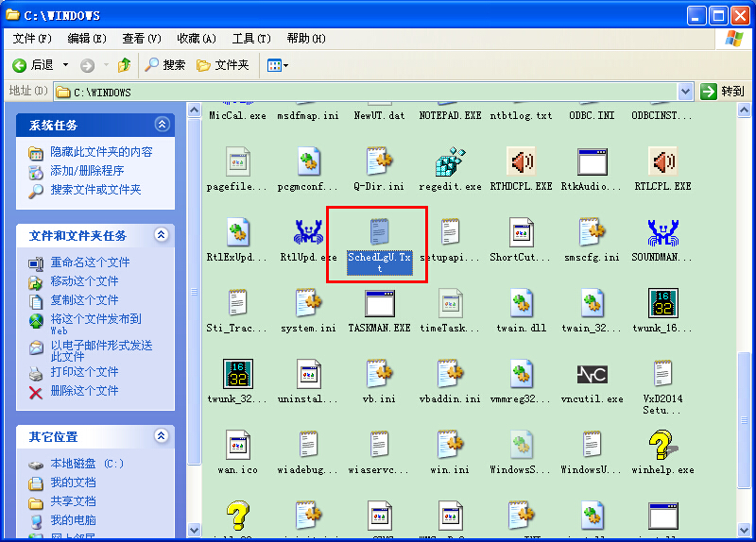Select the smscfg.ini icon
This screenshot has height=542, width=756.
(593, 232)
